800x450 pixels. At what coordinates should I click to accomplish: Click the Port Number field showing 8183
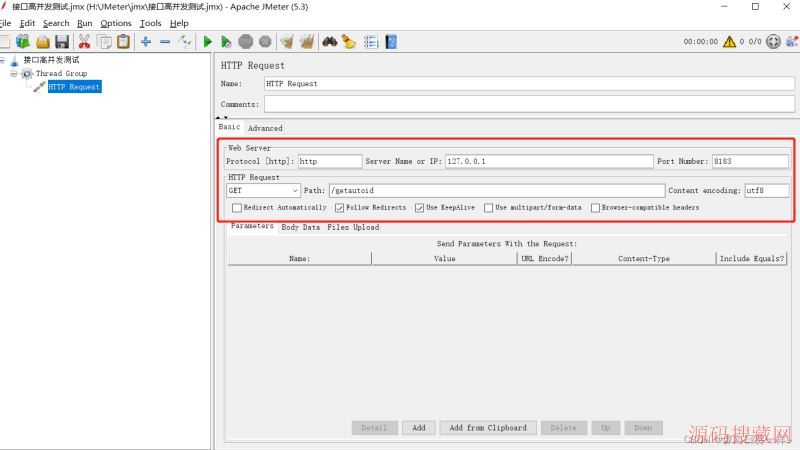(750, 161)
